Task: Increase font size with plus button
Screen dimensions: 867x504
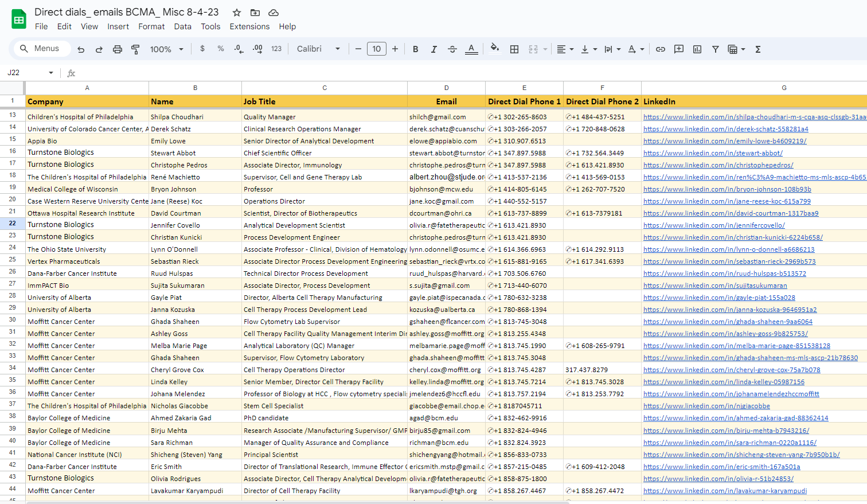Action: 395,49
